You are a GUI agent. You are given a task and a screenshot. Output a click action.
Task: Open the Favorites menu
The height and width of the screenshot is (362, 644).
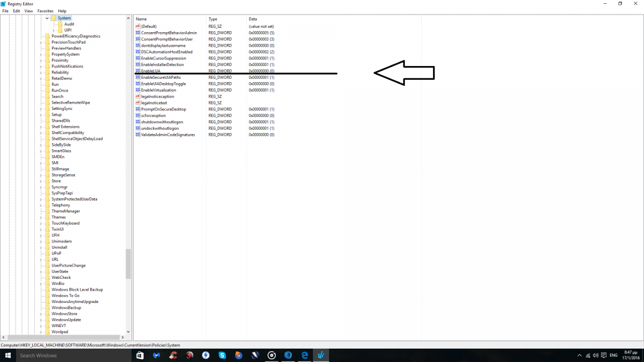[x=45, y=11]
